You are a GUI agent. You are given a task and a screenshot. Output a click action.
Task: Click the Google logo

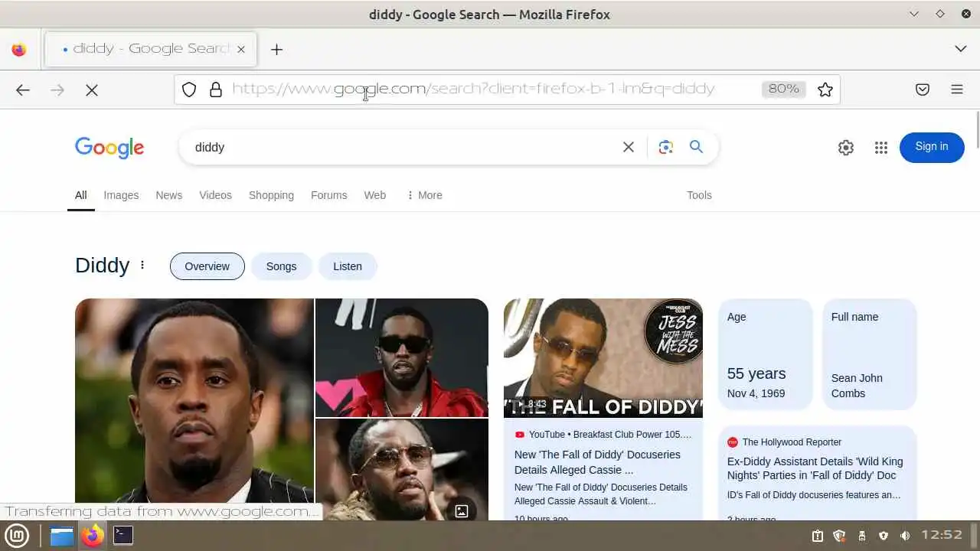(x=109, y=148)
